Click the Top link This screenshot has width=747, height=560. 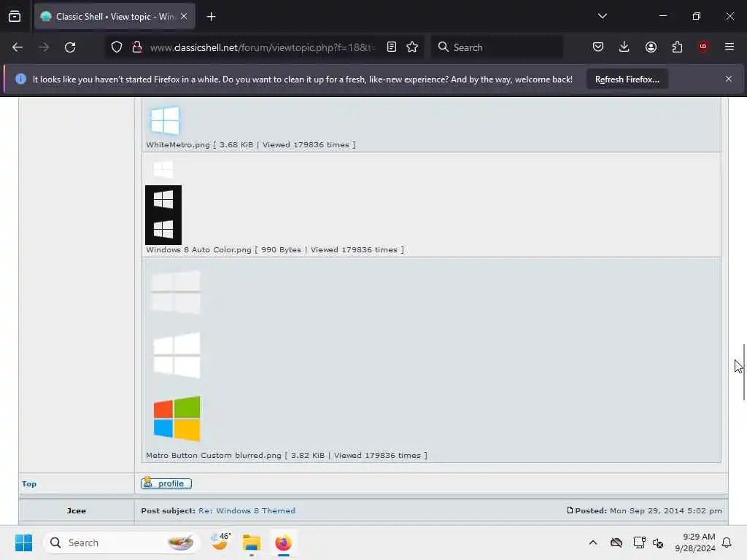[29, 484]
